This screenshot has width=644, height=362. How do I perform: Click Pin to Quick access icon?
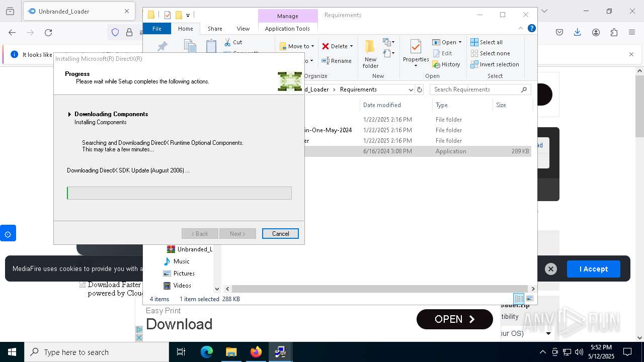pos(162,46)
